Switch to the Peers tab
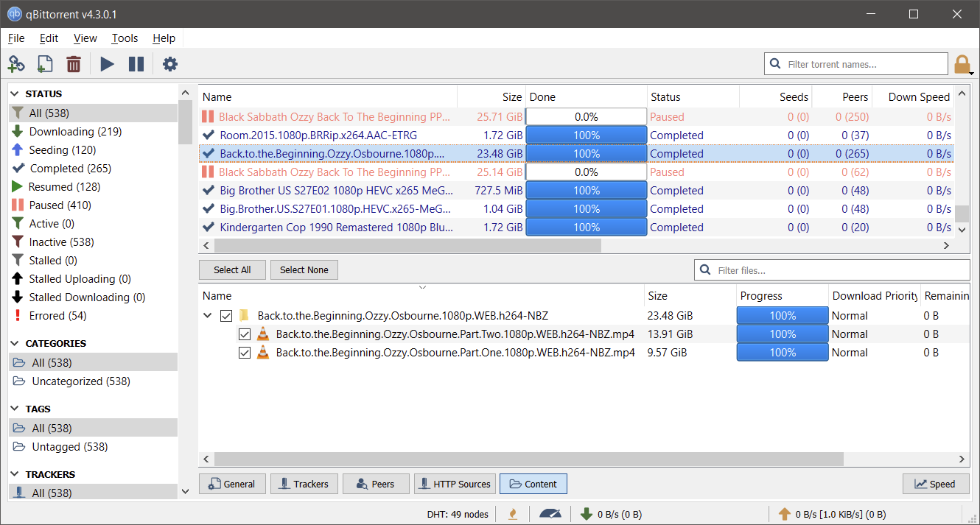 375,484
